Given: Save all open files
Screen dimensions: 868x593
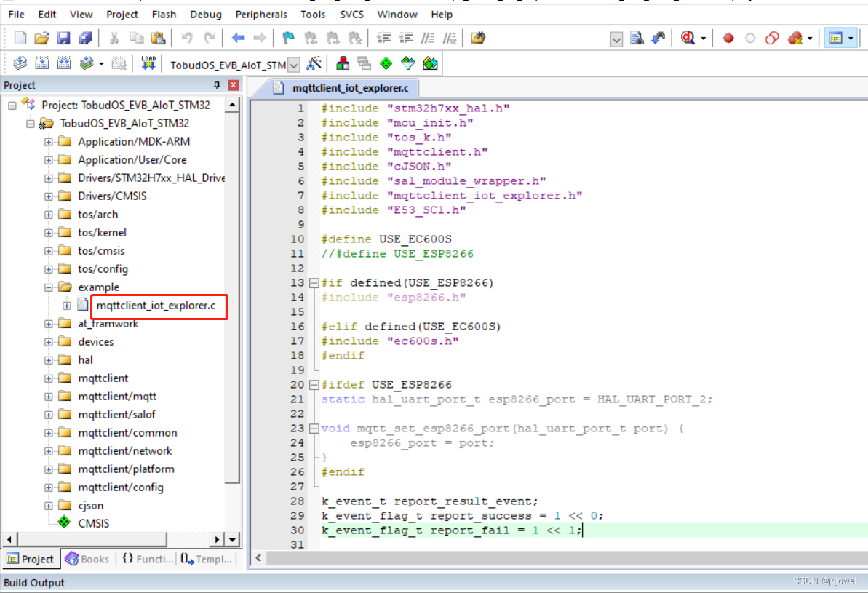Looking at the screenshot, I should tap(85, 38).
